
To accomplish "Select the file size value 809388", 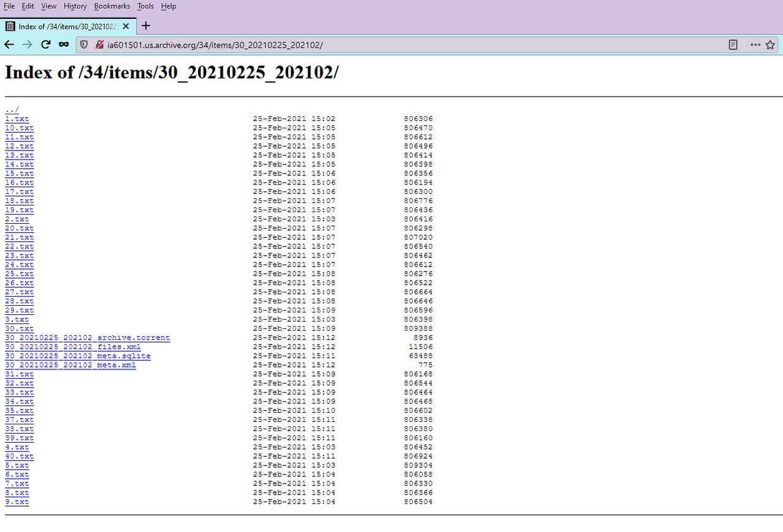I will [418, 328].
